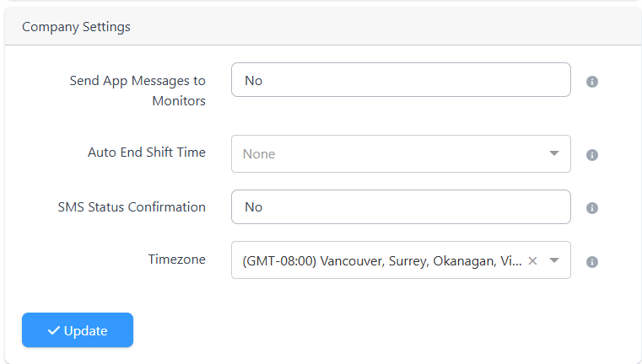Toggle Send App Messages to Monitors field

tap(401, 80)
